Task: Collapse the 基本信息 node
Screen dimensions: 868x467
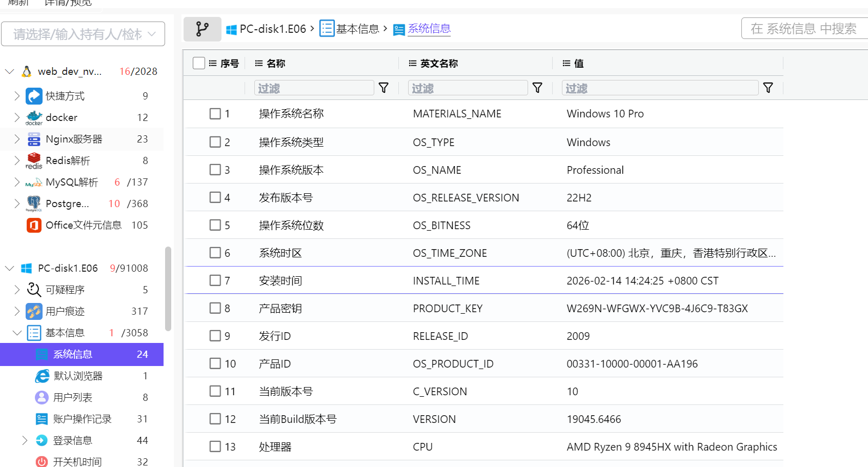Action: [x=17, y=333]
